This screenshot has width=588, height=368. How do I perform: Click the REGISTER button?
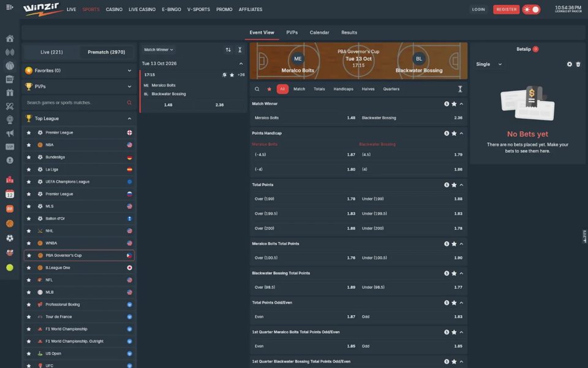click(507, 9)
